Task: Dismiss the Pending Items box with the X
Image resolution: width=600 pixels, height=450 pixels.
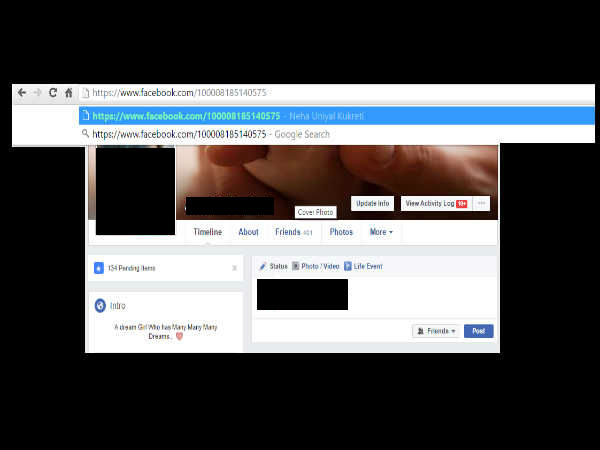Action: click(234, 268)
